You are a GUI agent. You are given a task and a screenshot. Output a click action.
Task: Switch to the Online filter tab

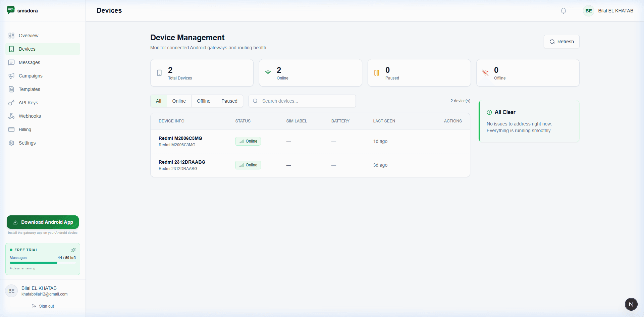coord(179,101)
